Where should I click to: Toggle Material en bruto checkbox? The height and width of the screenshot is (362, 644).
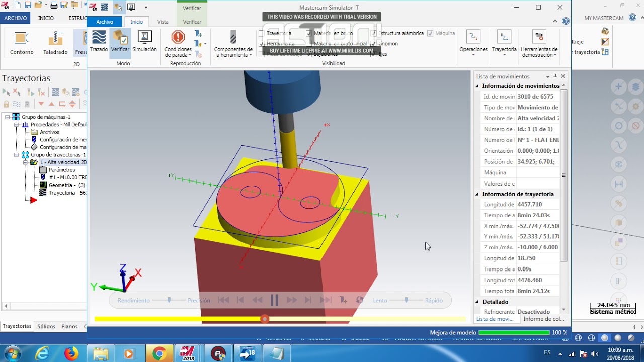pyautogui.click(x=310, y=33)
